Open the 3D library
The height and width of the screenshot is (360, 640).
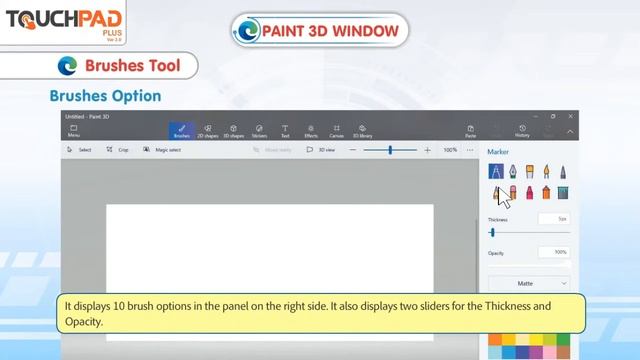click(362, 131)
